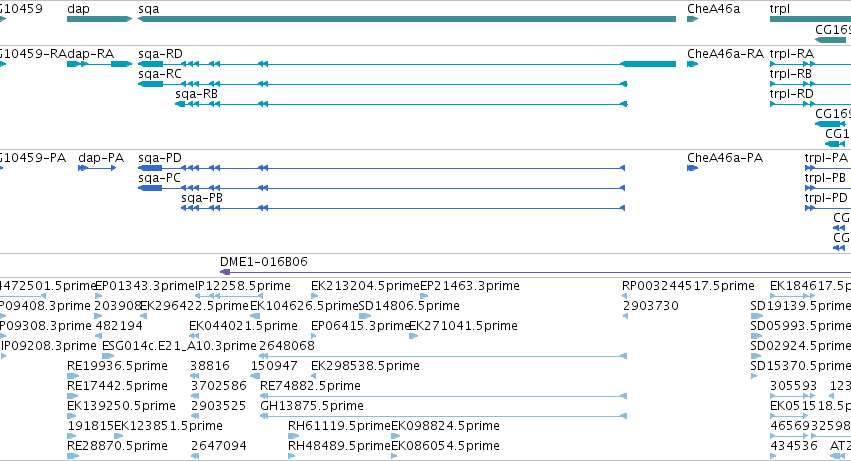
Task: Click the GH13875.5prime EST feature
Action: [x=443, y=416]
